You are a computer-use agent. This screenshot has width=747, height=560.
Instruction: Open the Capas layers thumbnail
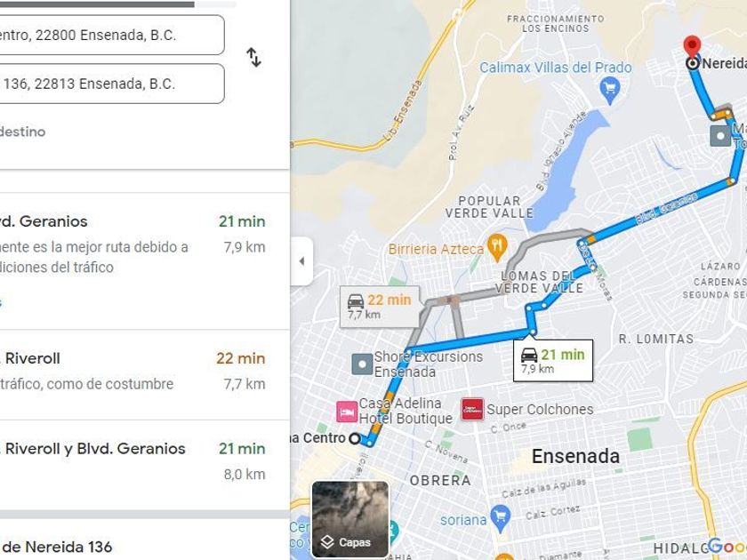(350, 519)
